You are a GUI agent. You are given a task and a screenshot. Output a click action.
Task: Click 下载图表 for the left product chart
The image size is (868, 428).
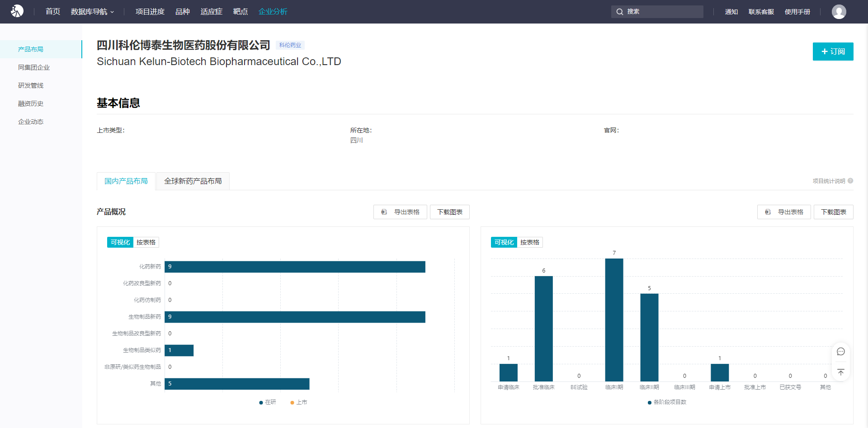coord(450,212)
